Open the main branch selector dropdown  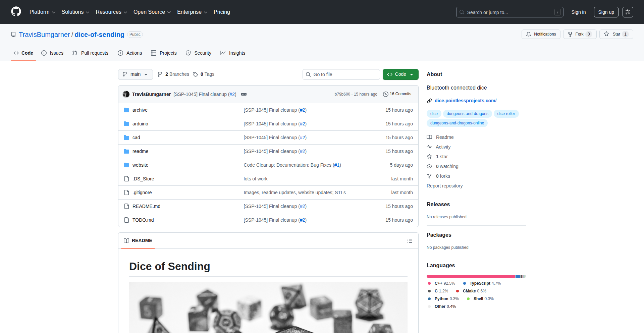coord(136,74)
